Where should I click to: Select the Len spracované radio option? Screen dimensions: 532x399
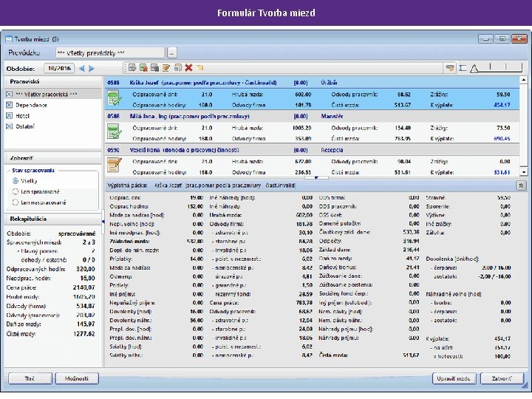[16, 191]
